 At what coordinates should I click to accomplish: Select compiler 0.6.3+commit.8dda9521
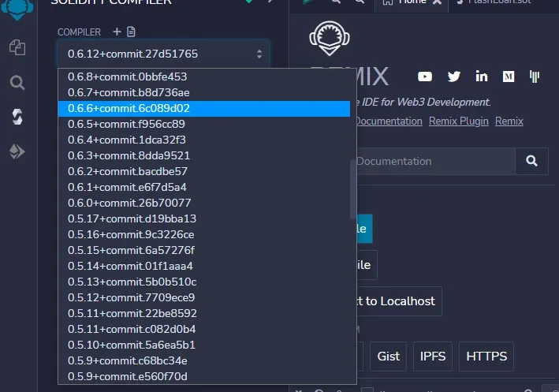(x=204, y=155)
